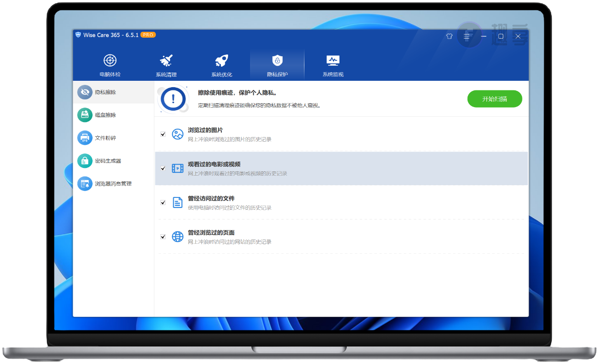
Task: Click the 曾经浏览过的页面 globe icon
Action: pos(177,236)
